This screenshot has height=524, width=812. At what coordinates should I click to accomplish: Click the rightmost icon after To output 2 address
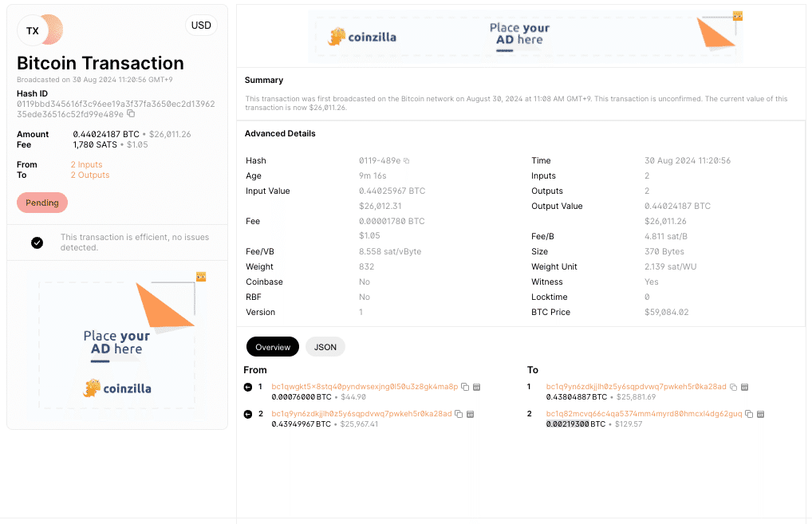(761, 414)
